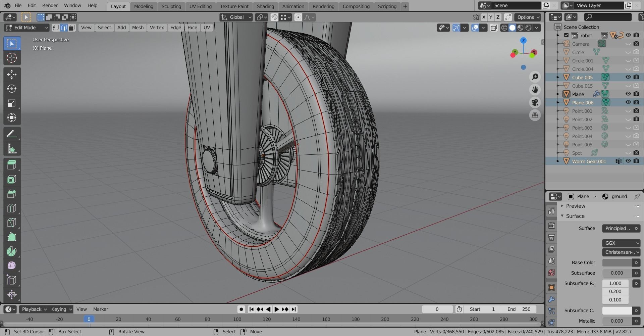644x336 pixels.
Task: Select the Measure tool
Action: pyautogui.click(x=12, y=148)
